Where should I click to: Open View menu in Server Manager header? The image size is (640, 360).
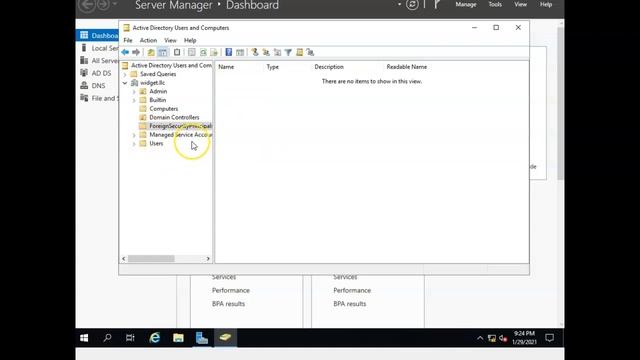point(520,4)
